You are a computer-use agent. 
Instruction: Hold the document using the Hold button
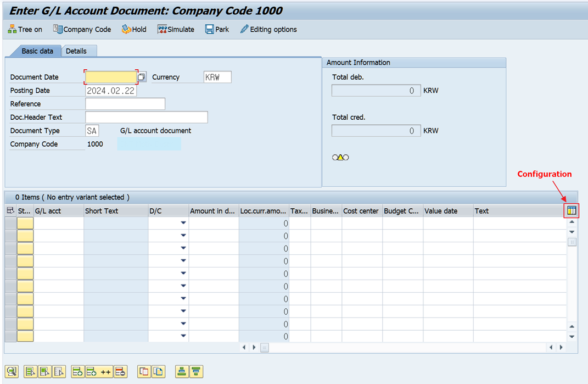point(134,29)
